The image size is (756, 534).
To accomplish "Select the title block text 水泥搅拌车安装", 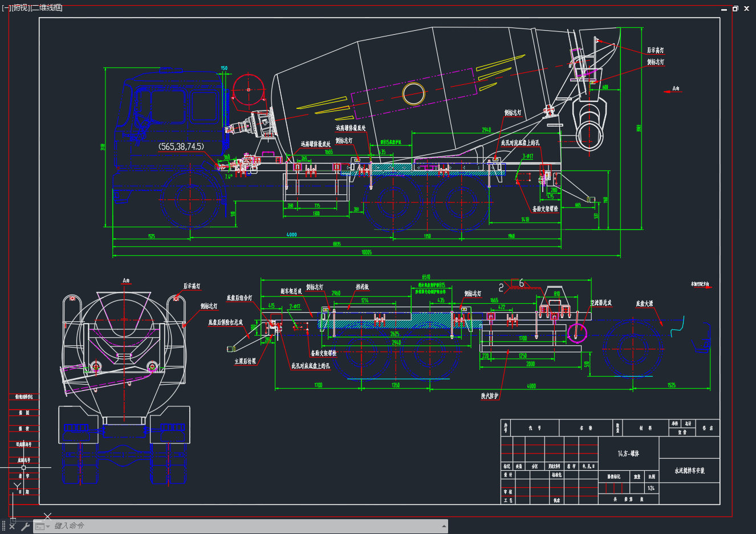I will point(689,471).
